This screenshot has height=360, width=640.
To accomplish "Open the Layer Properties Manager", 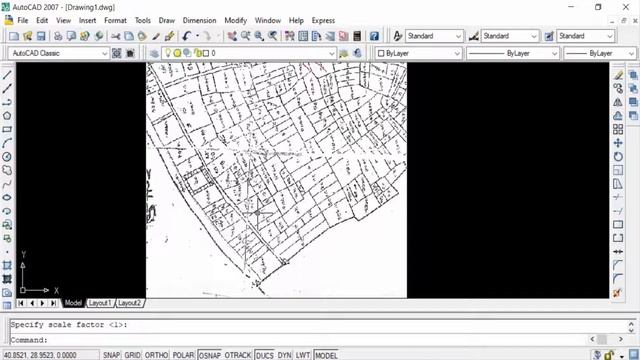I will click(x=154, y=53).
